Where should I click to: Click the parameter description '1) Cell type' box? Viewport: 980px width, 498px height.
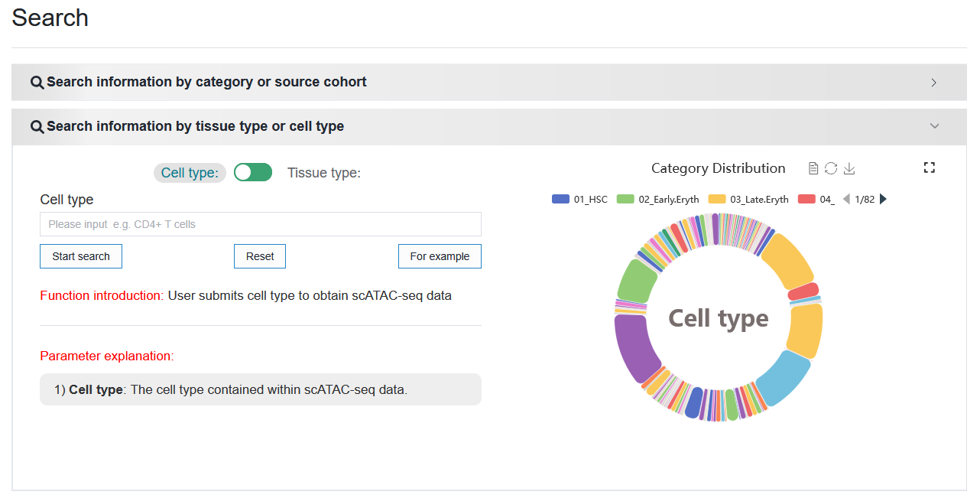pos(261,389)
